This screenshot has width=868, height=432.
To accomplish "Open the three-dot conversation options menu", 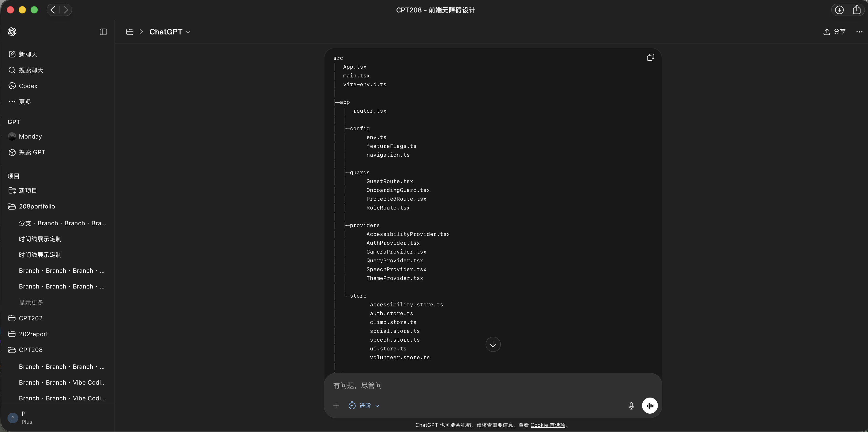I will pyautogui.click(x=859, y=32).
